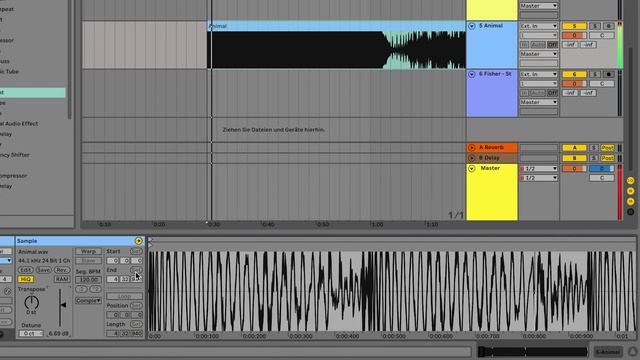
Task: Open the Master track lower 1/2 dropdown
Action: coord(538,178)
